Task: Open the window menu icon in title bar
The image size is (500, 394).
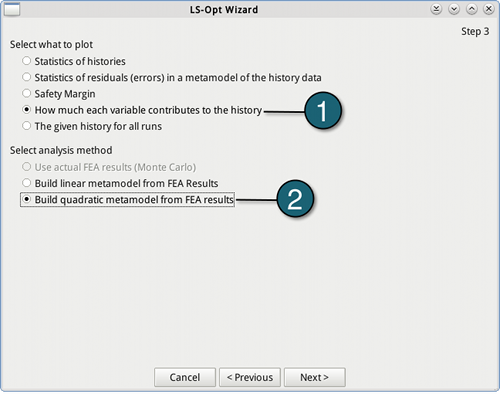Action: tap(12, 9)
